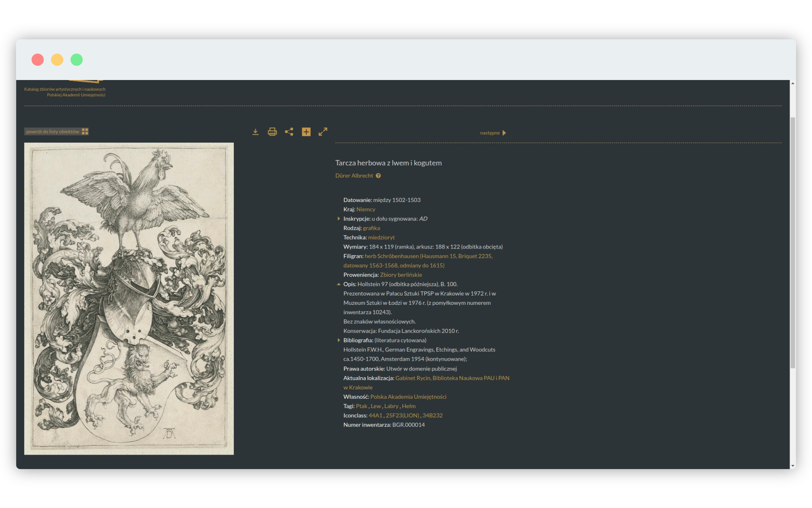Screen dimensions: 812x508
Task: Click the title Tarcza herbowa z lwem i kogutem
Action: click(388, 163)
